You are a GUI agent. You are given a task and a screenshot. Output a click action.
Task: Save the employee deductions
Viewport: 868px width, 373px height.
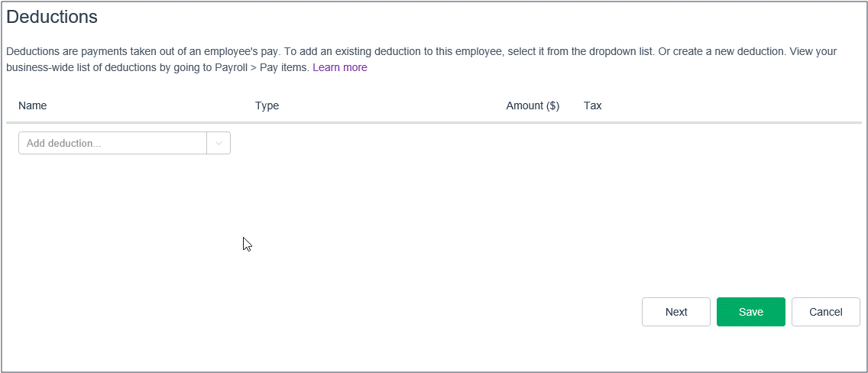tap(750, 312)
